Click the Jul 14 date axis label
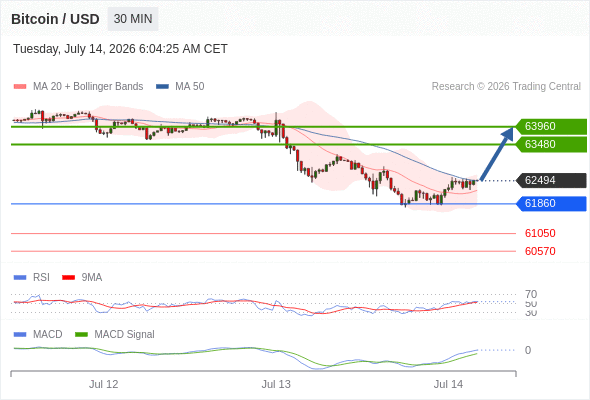 (448, 384)
